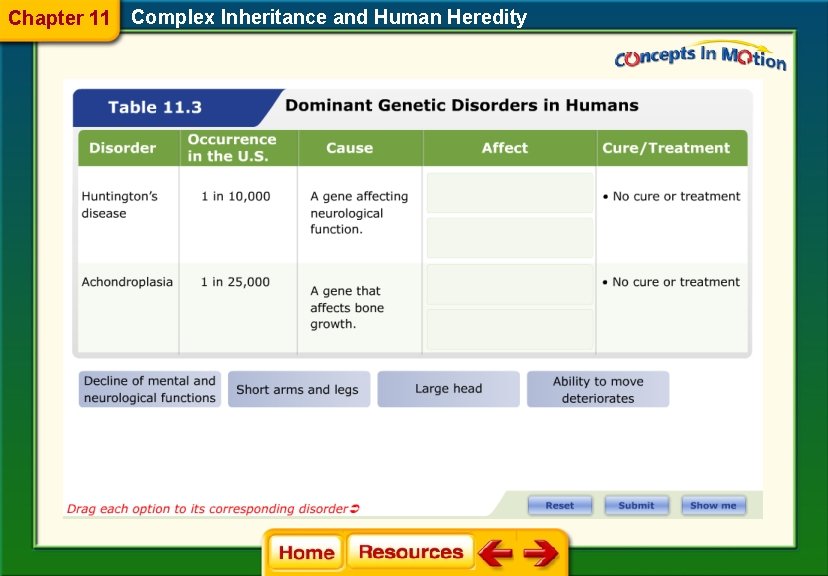The width and height of the screenshot is (828, 576).
Task: Click Achondroplasia's first empty answer slot
Action: tap(509, 284)
